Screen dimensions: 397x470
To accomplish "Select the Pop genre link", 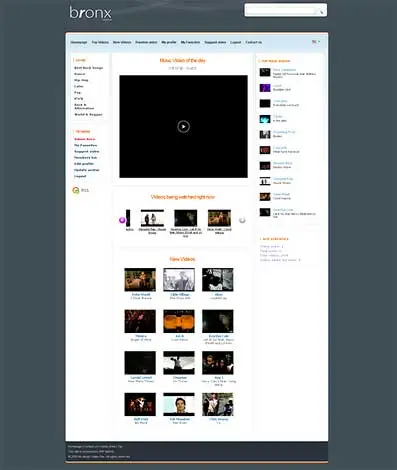I will point(77,92).
